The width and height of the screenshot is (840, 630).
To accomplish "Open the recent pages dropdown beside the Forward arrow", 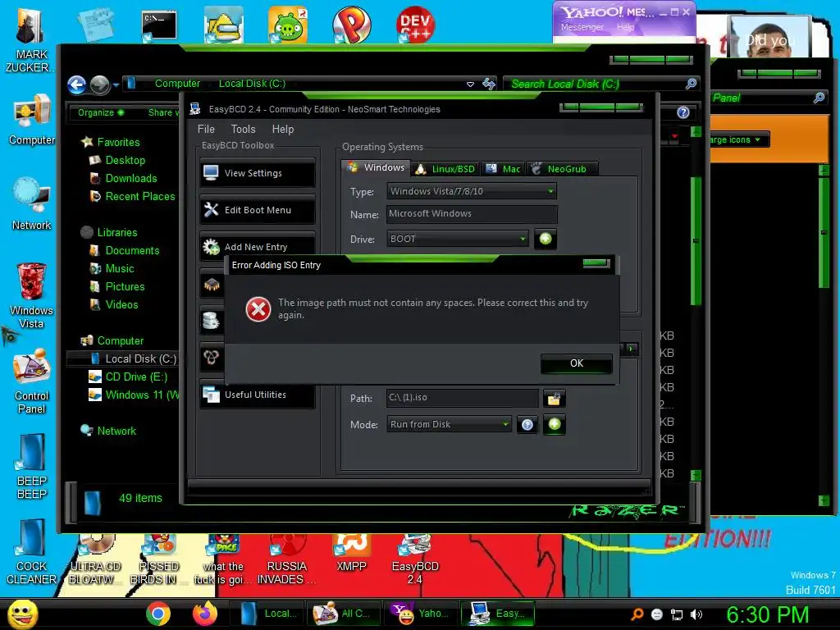I will tap(116, 84).
